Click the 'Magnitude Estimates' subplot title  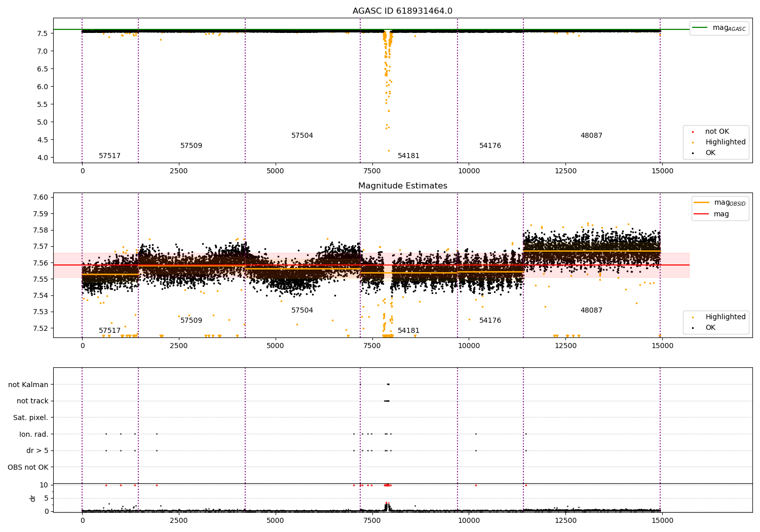click(402, 186)
